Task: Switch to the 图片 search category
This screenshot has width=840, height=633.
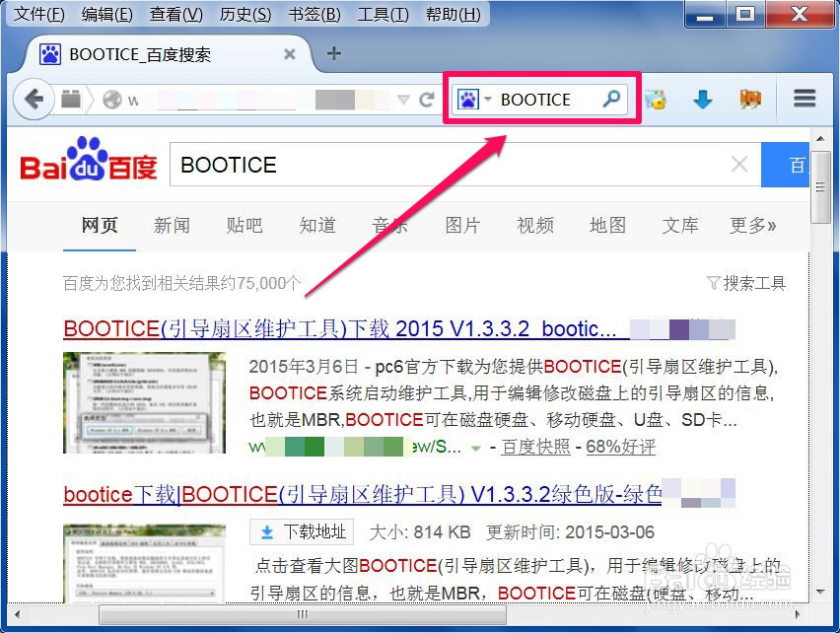Action: [462, 226]
